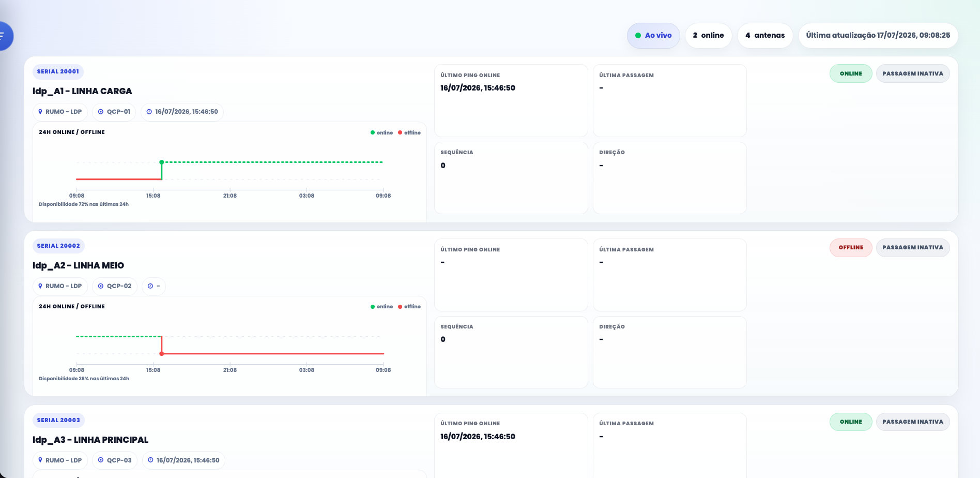Click PASSAGEM INATIVA badge for ldp_A1

click(x=913, y=73)
